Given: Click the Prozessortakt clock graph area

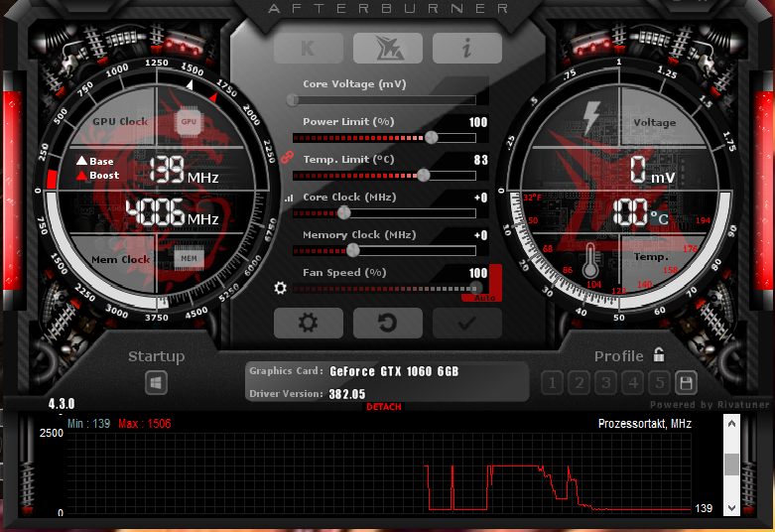Looking at the screenshot, I should pyautogui.click(x=379, y=473).
